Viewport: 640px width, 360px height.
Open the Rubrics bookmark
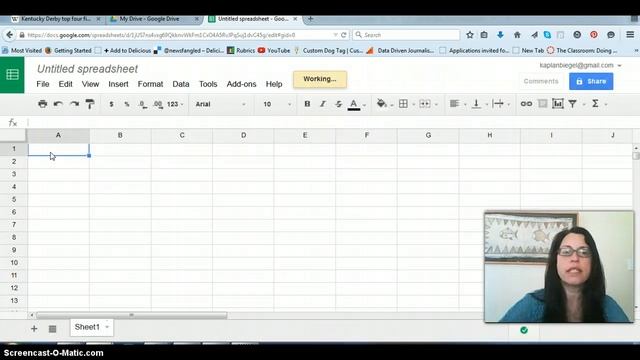click(x=241, y=51)
